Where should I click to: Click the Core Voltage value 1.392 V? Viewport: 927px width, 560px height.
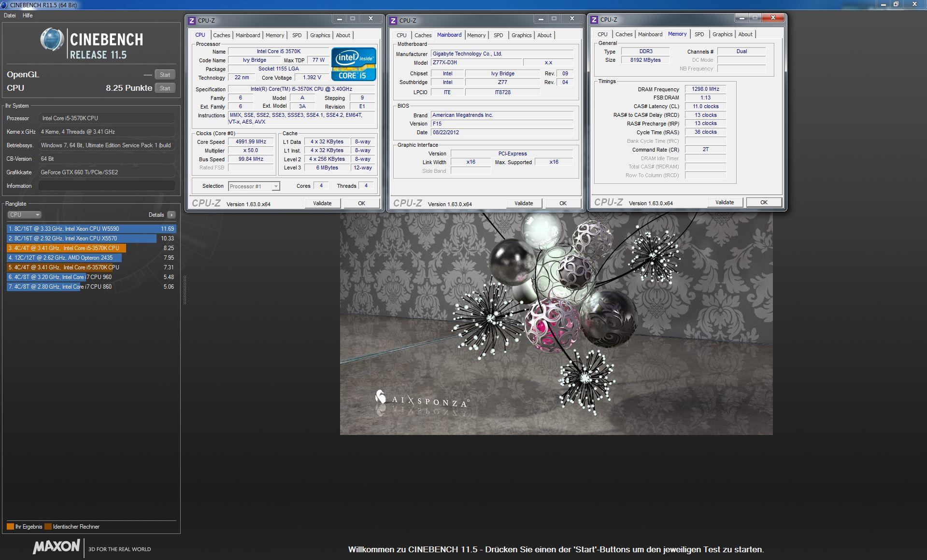[312, 77]
